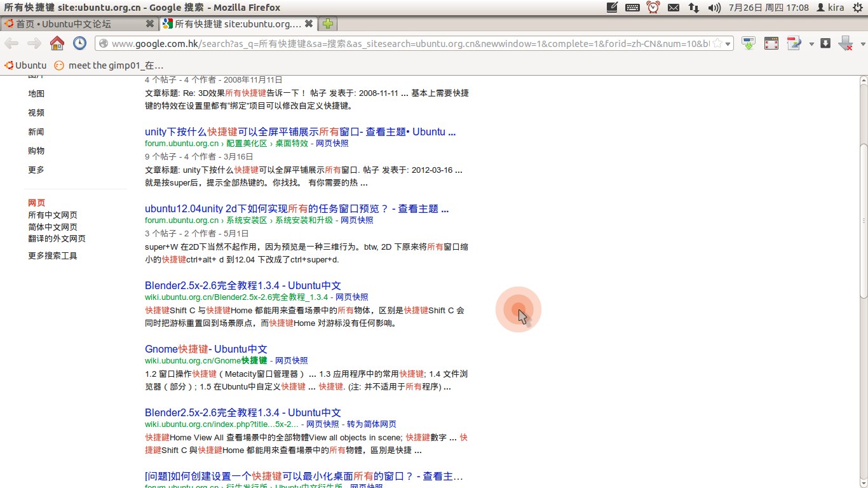Viewport: 868px width, 488px height.
Task: Open the Home page icon
Action: pyautogui.click(x=57, y=43)
